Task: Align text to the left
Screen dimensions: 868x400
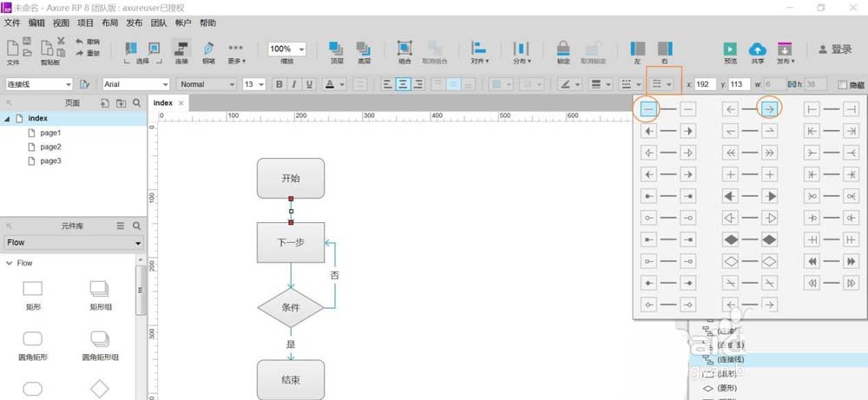Action: 387,84
